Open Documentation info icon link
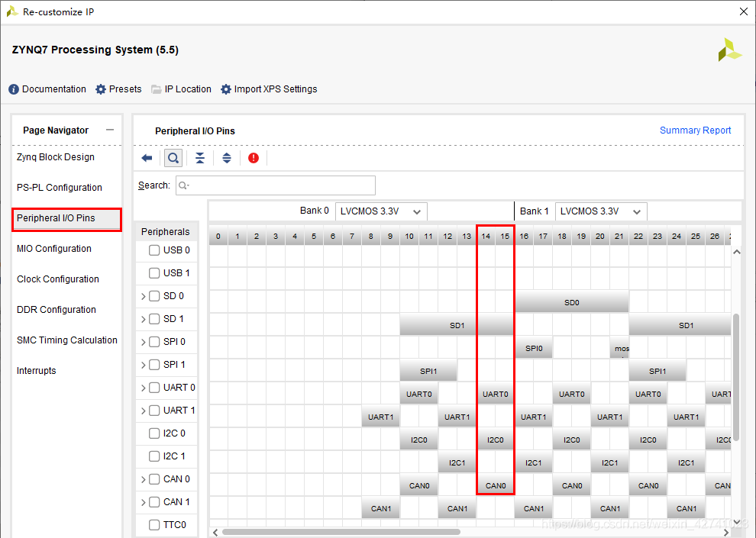756x538 pixels. (47, 89)
